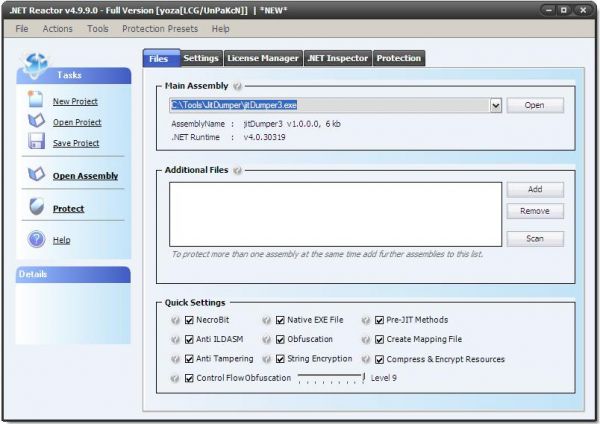Viewport: 600px width, 424px height.
Task: Select the Files tab
Action: click(x=161, y=58)
